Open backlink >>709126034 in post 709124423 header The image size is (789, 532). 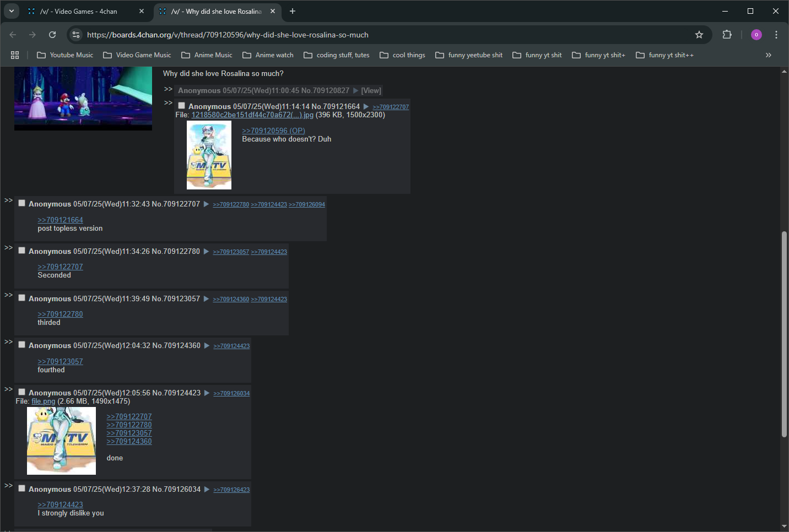[231, 393]
